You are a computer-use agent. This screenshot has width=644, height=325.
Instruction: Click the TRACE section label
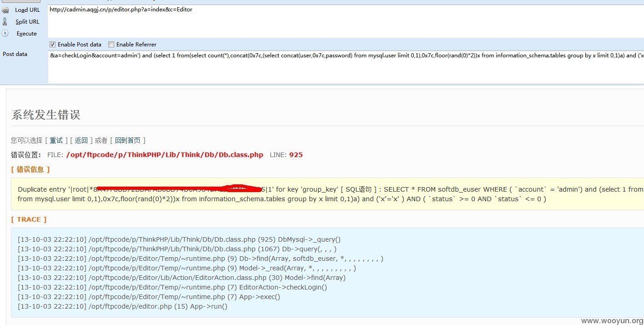coord(29,219)
